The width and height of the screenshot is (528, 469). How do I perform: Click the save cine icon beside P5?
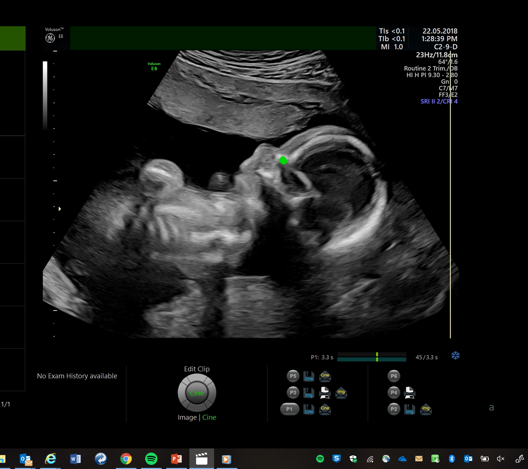(x=308, y=376)
